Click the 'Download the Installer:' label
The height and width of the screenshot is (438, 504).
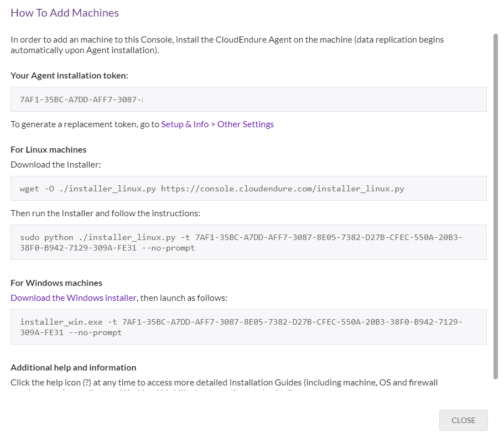tap(56, 165)
